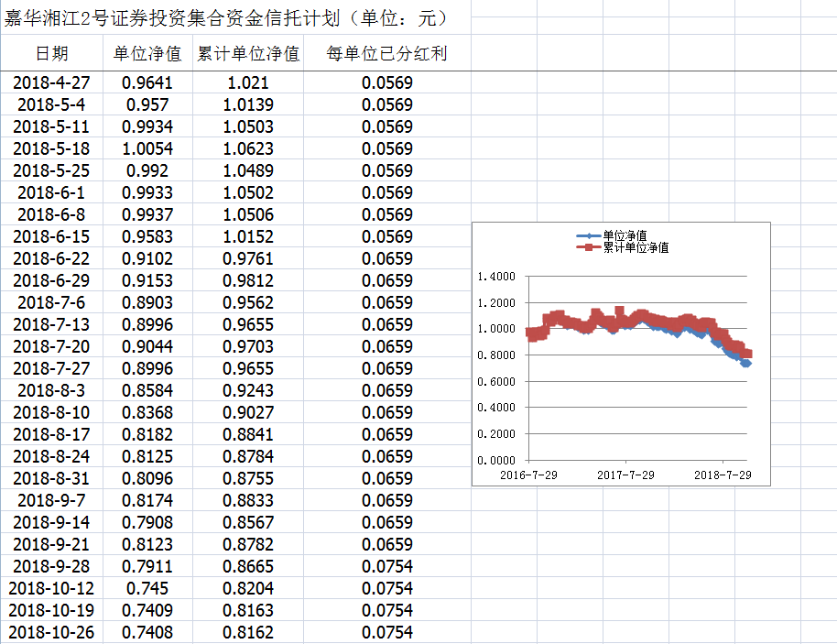Click the date cell 2018-5-18
The height and width of the screenshot is (644, 837).
click(52, 147)
